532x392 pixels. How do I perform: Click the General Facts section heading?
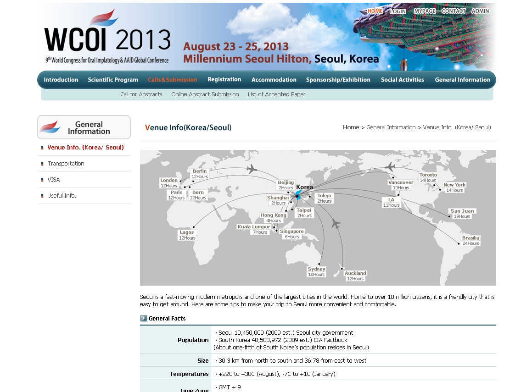pos(167,319)
